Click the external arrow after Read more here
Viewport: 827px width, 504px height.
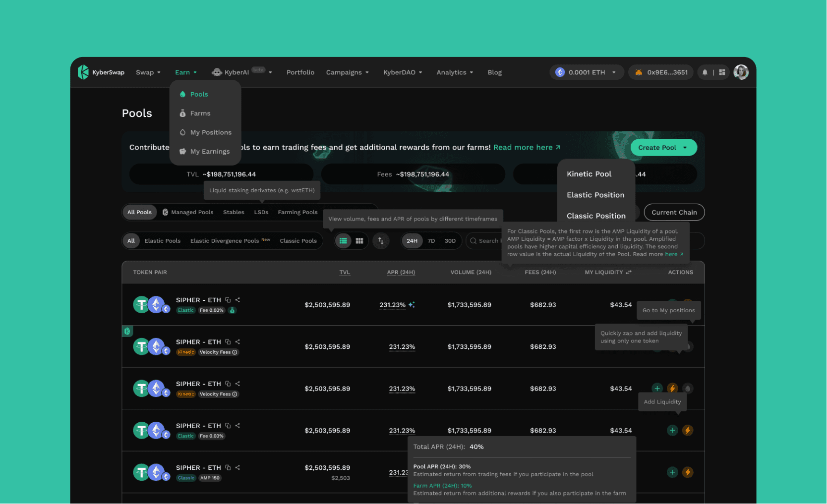pos(558,147)
